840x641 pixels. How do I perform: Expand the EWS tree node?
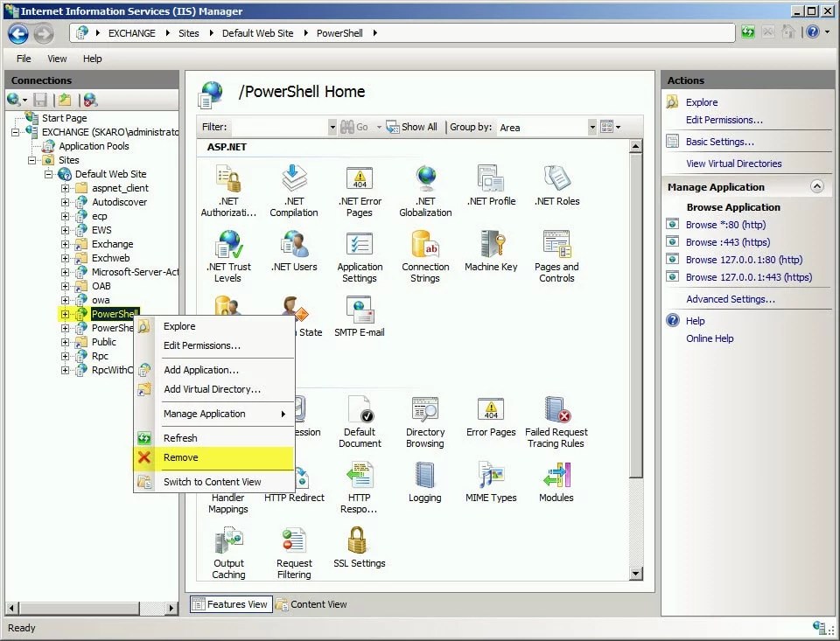point(65,230)
